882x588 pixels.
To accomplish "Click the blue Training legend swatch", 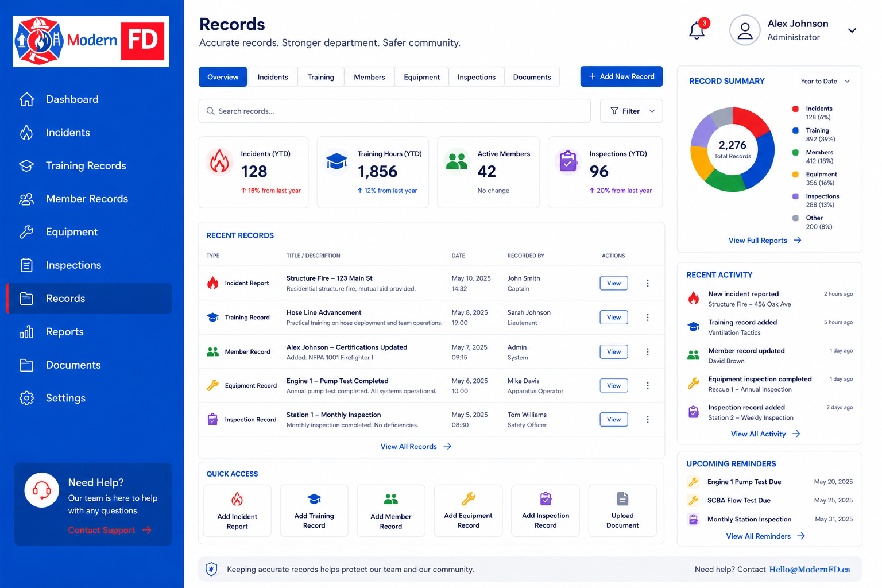I will click(795, 130).
